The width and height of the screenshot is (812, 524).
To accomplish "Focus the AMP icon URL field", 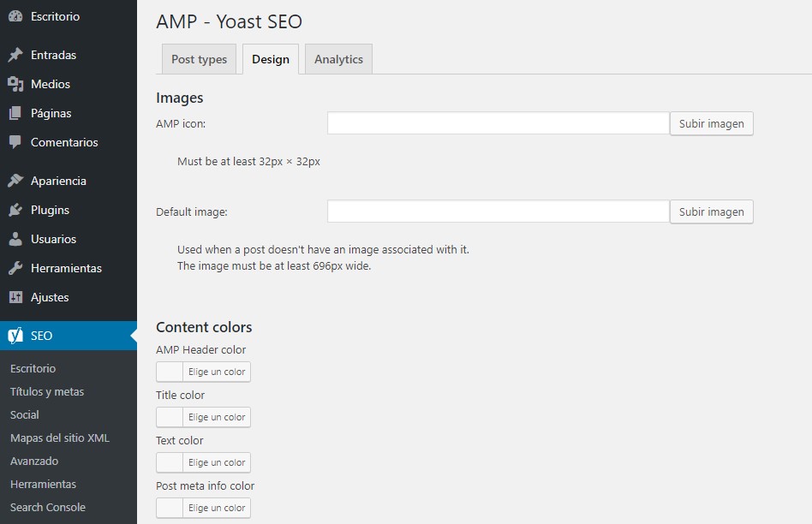I will (498, 123).
